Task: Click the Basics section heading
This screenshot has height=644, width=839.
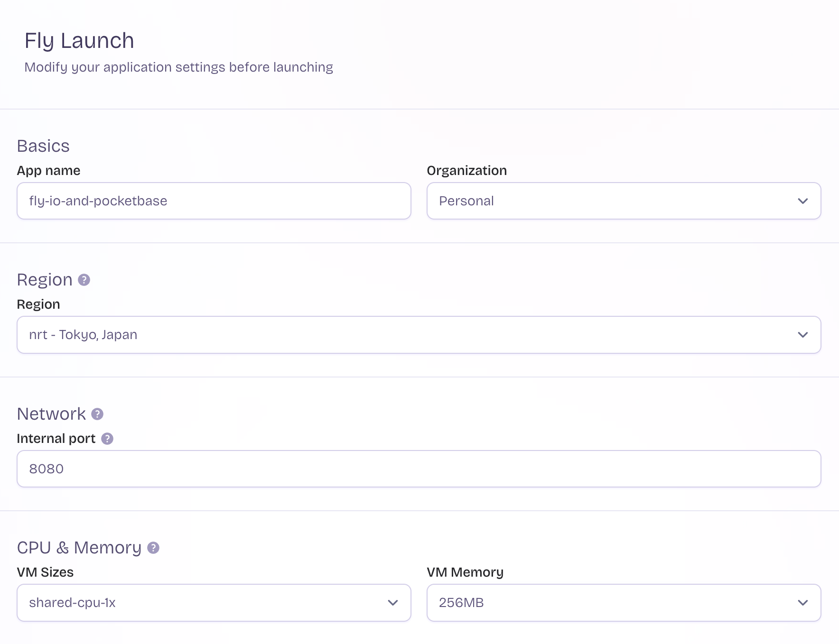Action: [x=43, y=146]
